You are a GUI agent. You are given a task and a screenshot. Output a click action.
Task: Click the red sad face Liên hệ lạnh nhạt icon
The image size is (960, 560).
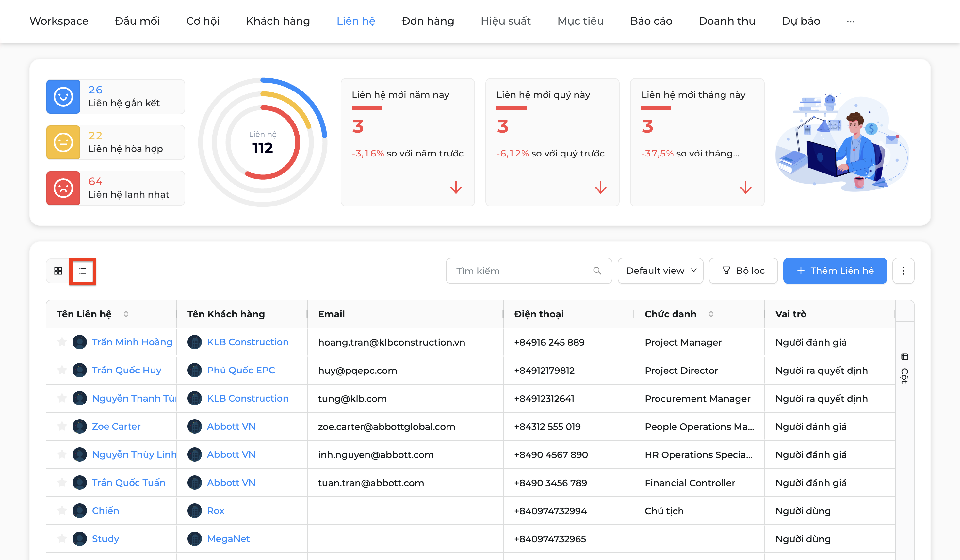point(63,188)
